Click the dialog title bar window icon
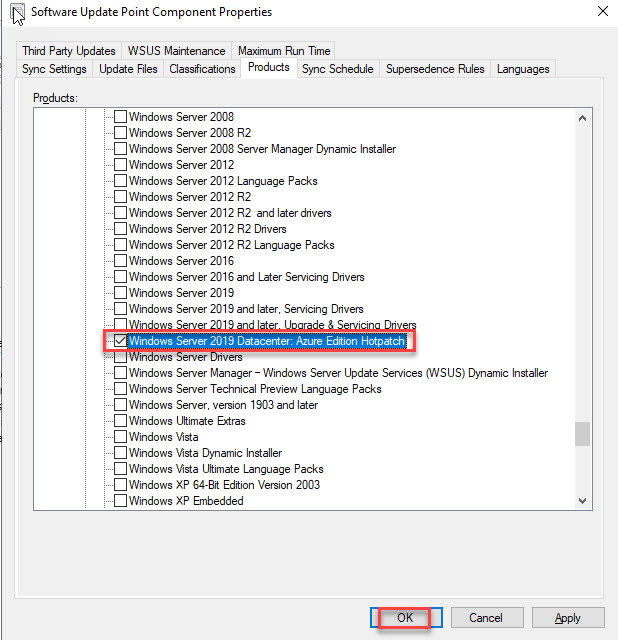The height and width of the screenshot is (640, 618). coord(17,13)
